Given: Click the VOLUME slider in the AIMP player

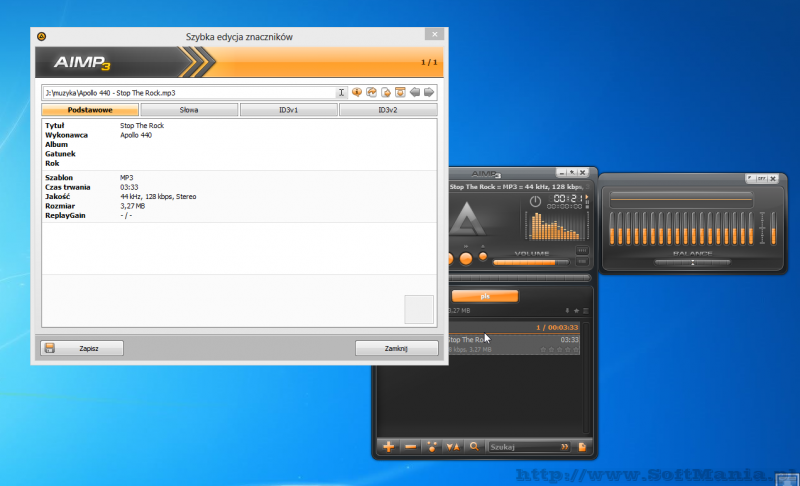Looking at the screenshot, I should pos(531,262).
